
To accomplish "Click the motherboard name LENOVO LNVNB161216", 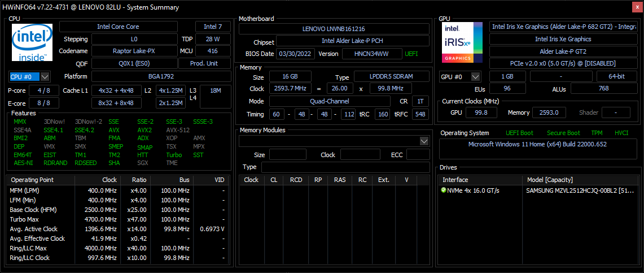I will [x=334, y=29].
